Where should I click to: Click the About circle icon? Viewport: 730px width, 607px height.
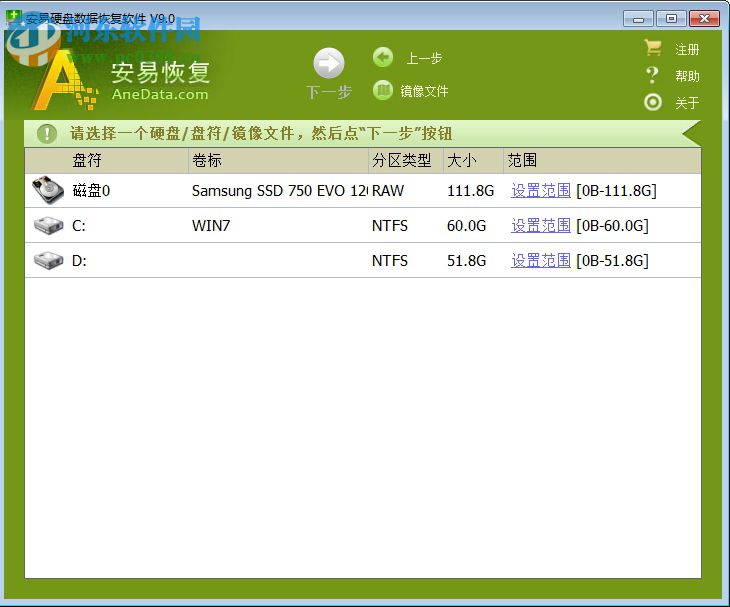(x=653, y=102)
